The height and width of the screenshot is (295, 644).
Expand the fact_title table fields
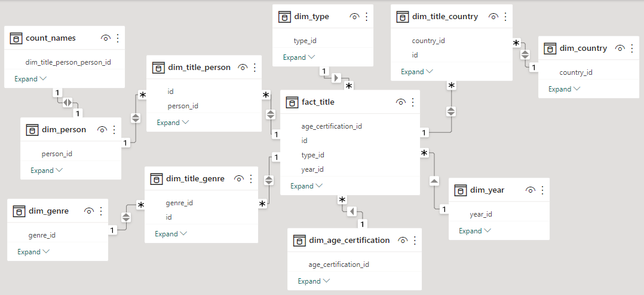point(306,186)
